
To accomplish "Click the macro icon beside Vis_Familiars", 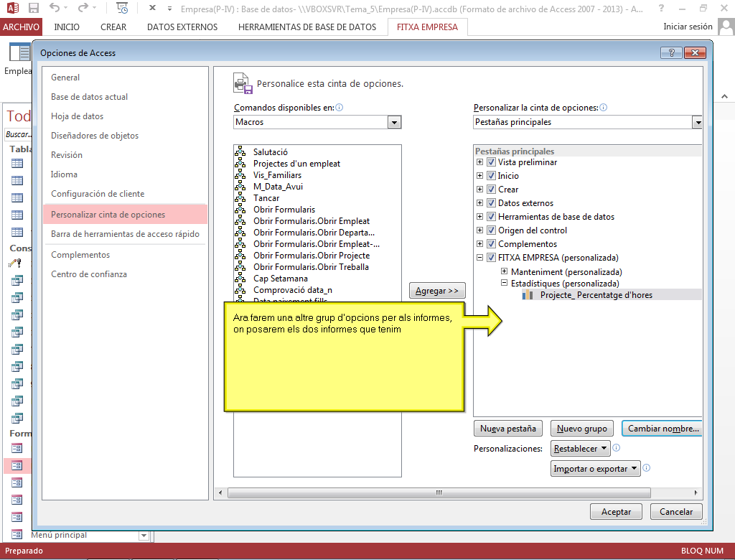I will click(240, 174).
